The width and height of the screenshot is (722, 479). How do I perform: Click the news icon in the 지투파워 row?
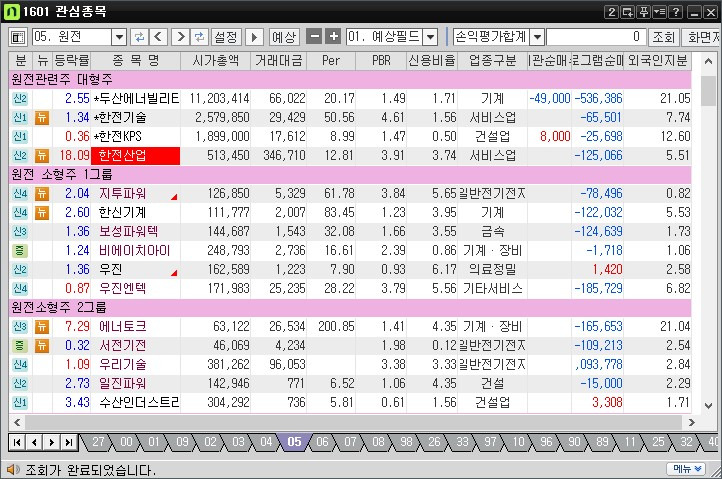pos(41,194)
